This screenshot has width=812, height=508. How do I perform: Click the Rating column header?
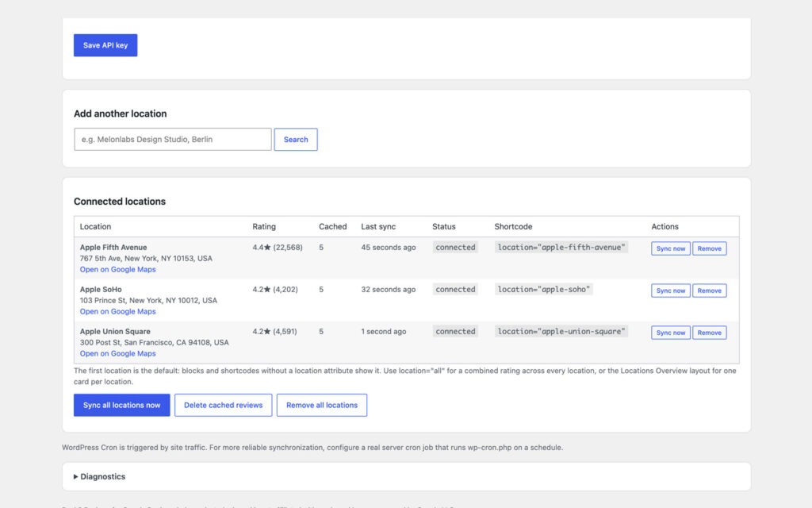(x=264, y=226)
